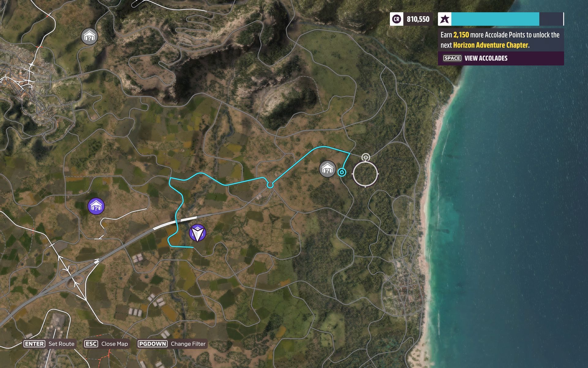Open the Change Filter option
This screenshot has height=368, width=588.
tap(172, 344)
